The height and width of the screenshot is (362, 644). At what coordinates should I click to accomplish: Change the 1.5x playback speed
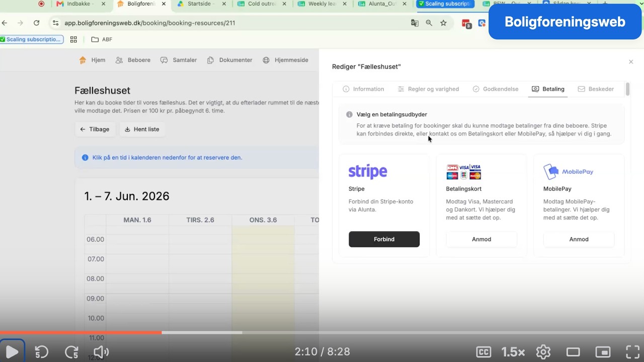(513, 352)
